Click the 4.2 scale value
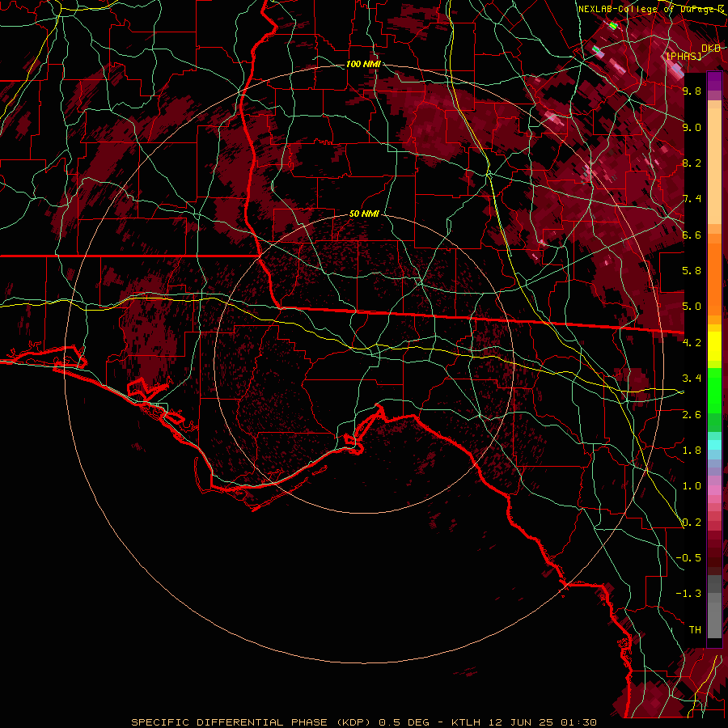728x728 pixels. (x=692, y=343)
